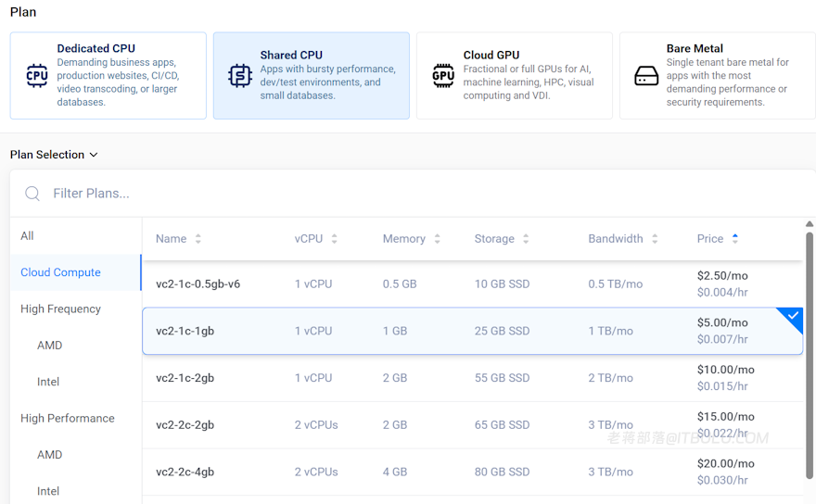Sort plans by Name column arrows
This screenshot has height=504, width=816.
click(x=198, y=239)
